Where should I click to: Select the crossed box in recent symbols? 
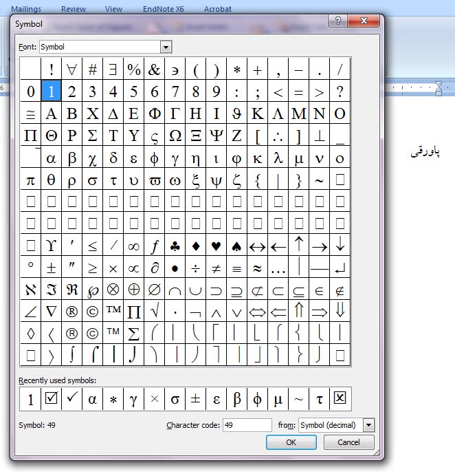[x=340, y=399]
